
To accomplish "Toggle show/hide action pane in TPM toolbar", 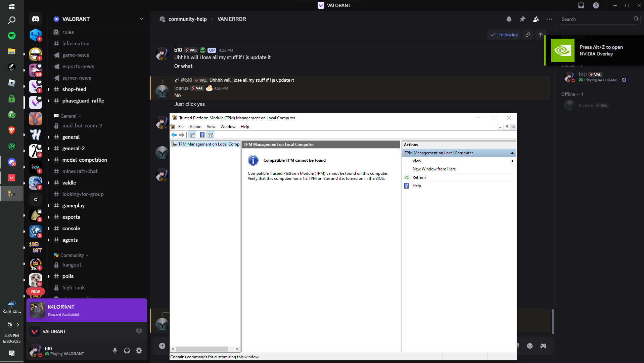I will (211, 135).
